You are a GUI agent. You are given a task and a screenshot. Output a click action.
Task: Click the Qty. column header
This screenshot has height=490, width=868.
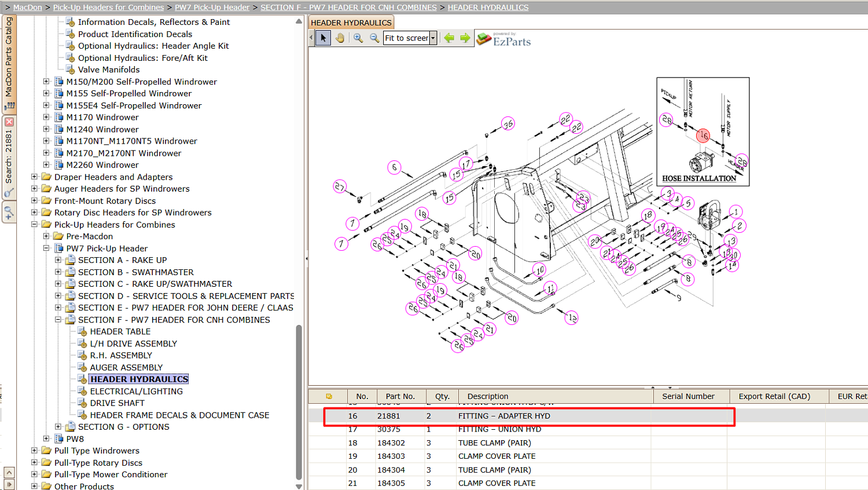coord(443,396)
